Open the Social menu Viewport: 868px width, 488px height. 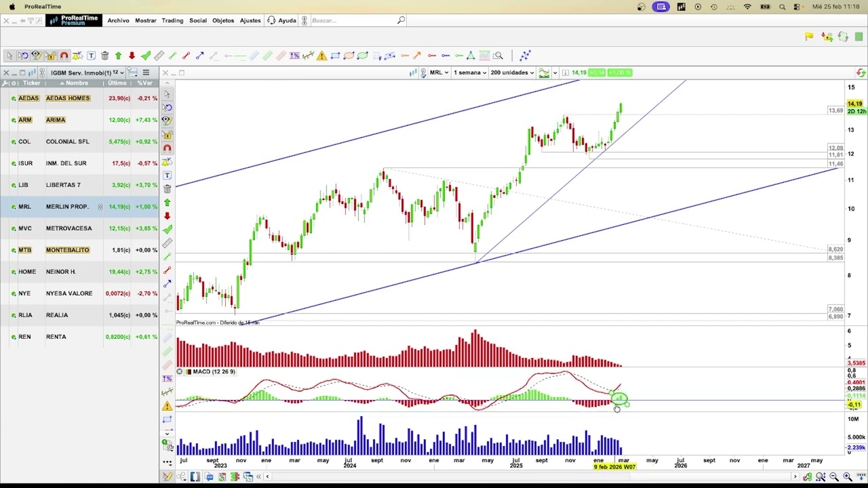tap(198, 20)
